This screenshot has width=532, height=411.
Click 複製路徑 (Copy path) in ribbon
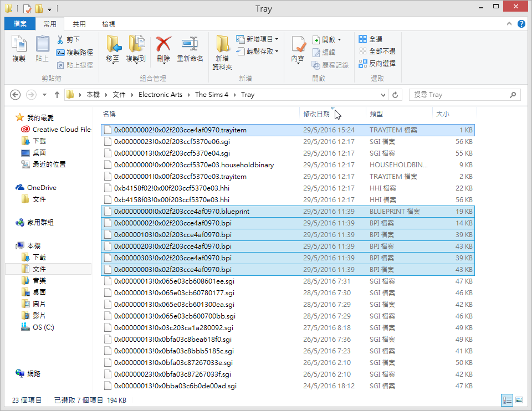click(x=75, y=52)
